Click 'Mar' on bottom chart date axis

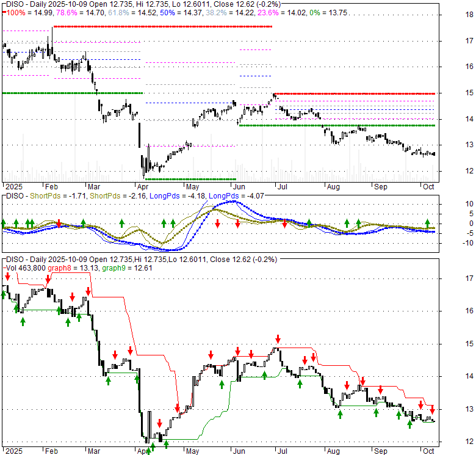click(x=94, y=451)
